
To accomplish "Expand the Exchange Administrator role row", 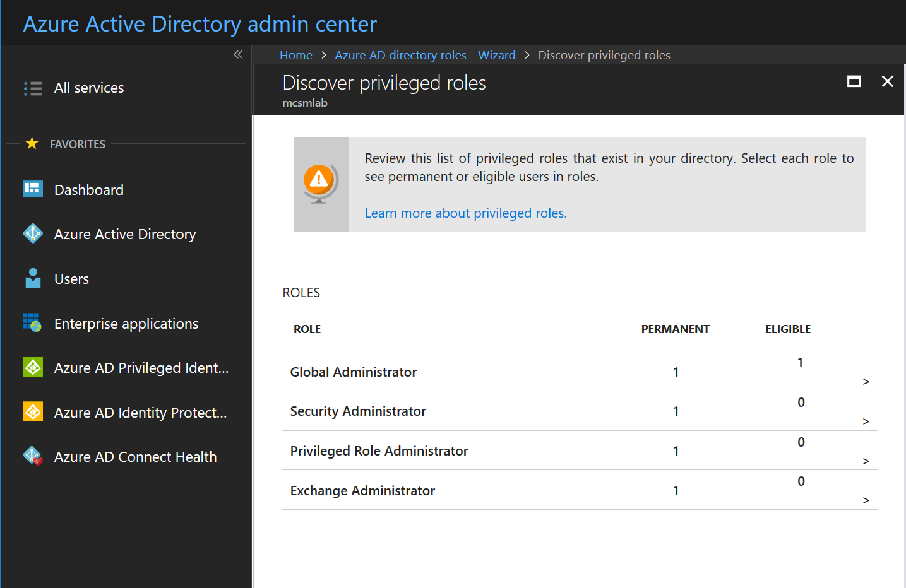I will coord(866,500).
